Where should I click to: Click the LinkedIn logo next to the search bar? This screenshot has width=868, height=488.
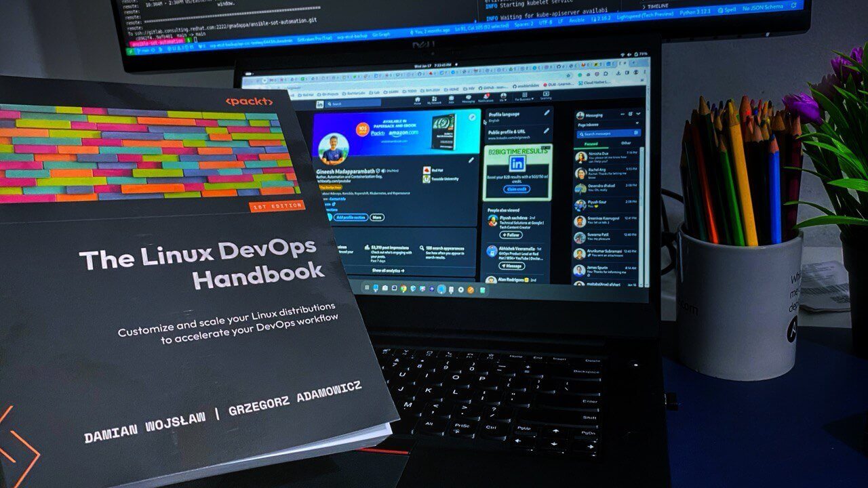pyautogui.click(x=319, y=104)
